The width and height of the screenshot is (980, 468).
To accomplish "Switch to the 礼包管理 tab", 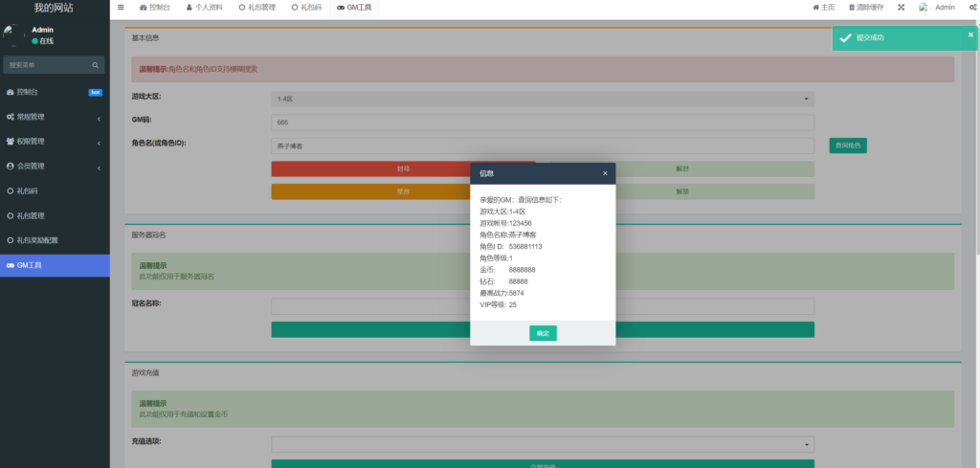I will (256, 8).
